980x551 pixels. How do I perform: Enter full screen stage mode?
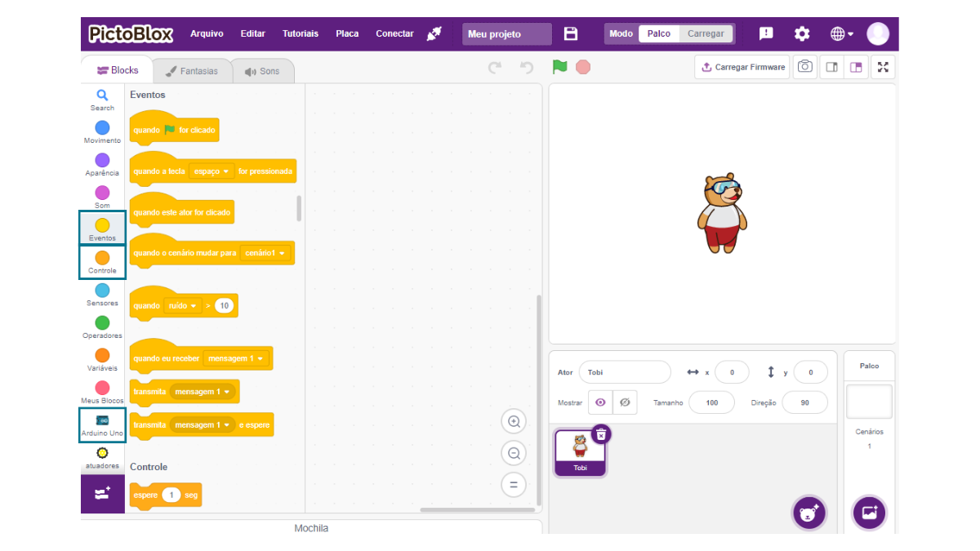coord(883,67)
